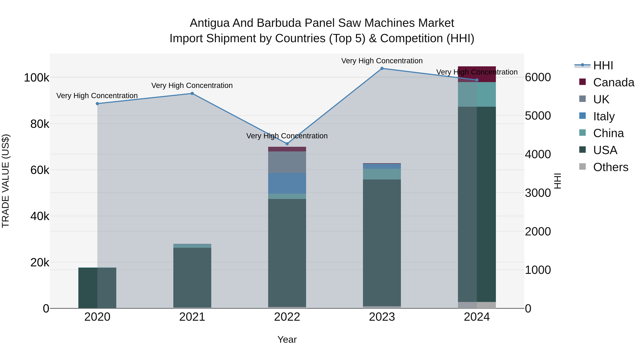This screenshot has width=644, height=362.
Task: Toggle Italy series in the legend
Action: pyautogui.click(x=597, y=116)
